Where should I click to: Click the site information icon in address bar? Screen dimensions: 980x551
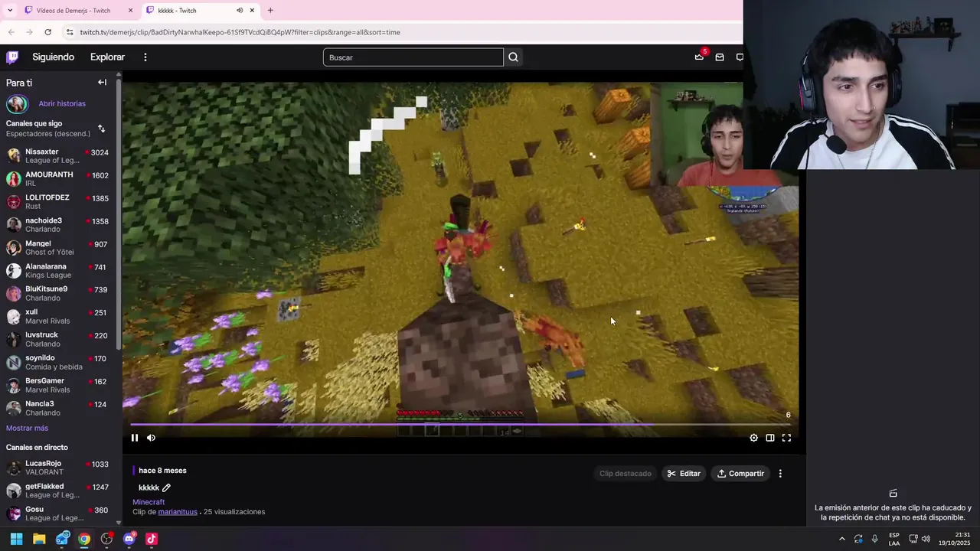pos(70,32)
